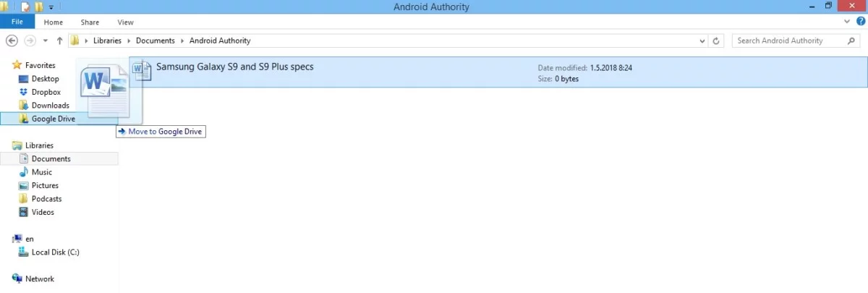Click Documents in the address breadcrumb
Screen dimensions: 868x293
(x=155, y=41)
